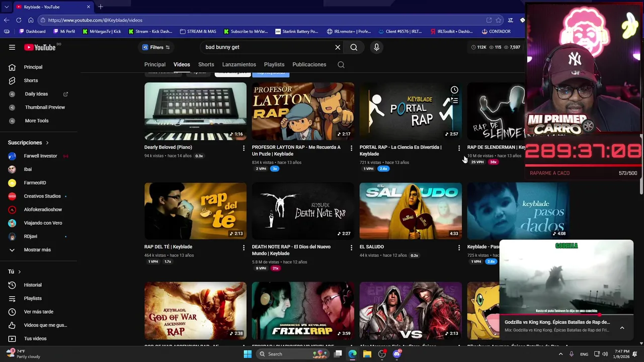The image size is (644, 362).
Task: Open the Dashboard bookmark
Action: pos(32,31)
